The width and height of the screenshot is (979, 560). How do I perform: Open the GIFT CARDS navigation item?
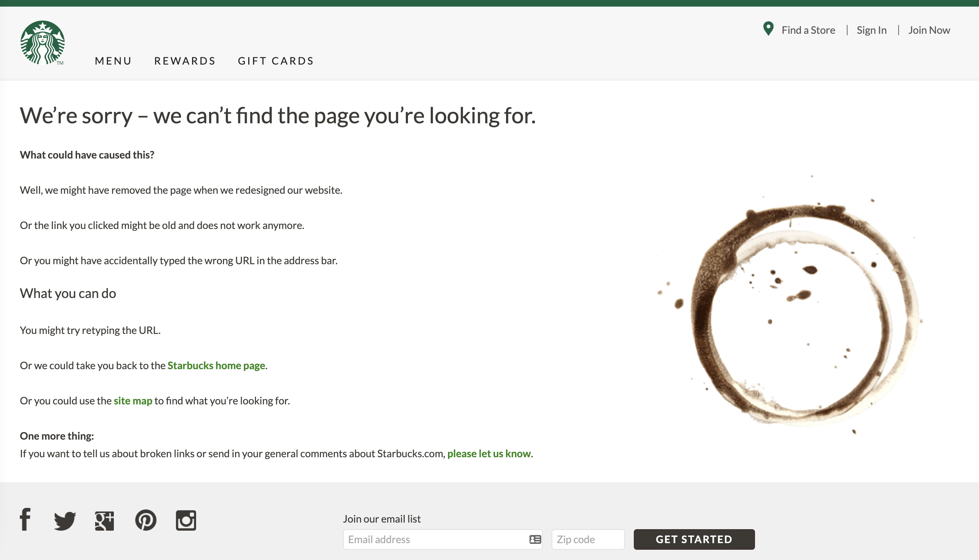click(276, 61)
